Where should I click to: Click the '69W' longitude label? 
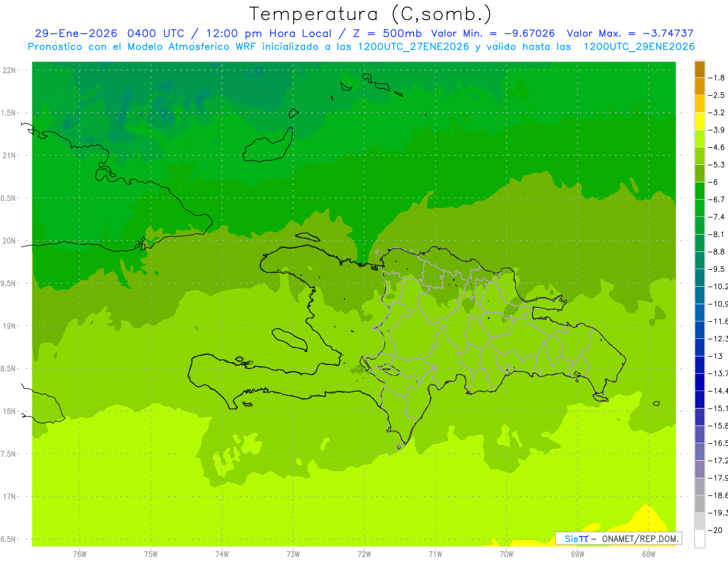tap(578, 554)
